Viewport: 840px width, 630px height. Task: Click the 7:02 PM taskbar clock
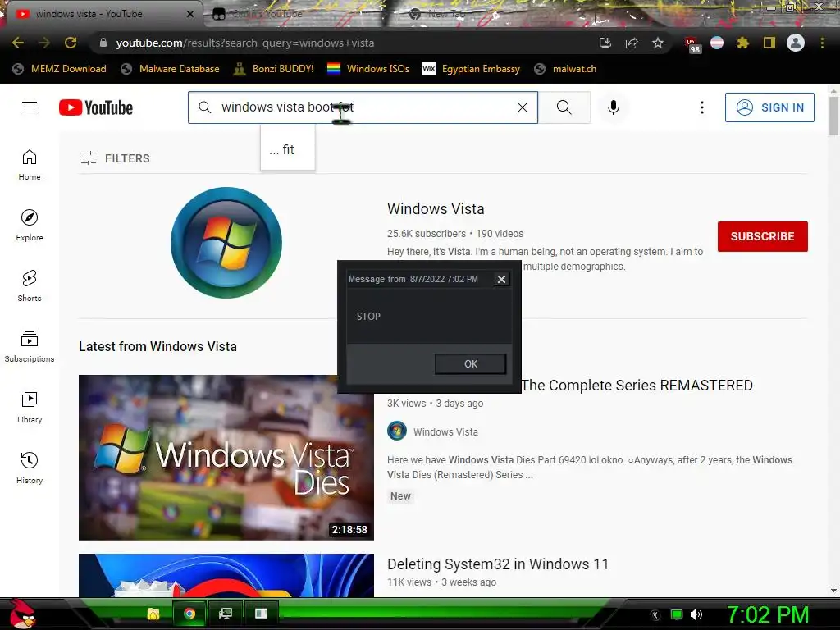coord(767,614)
